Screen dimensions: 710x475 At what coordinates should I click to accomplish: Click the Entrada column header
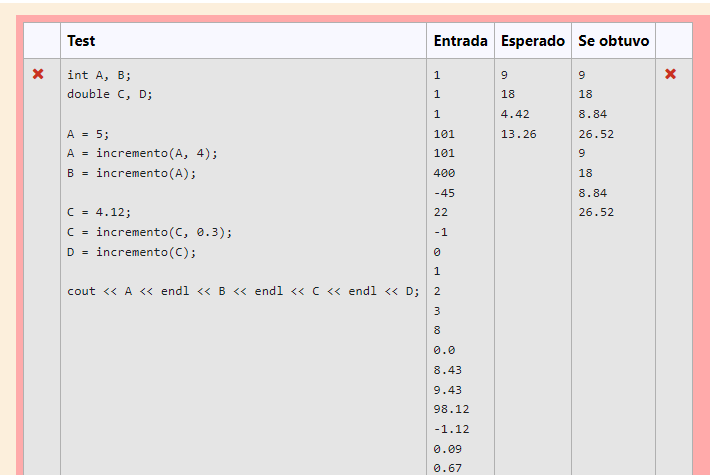[460, 41]
